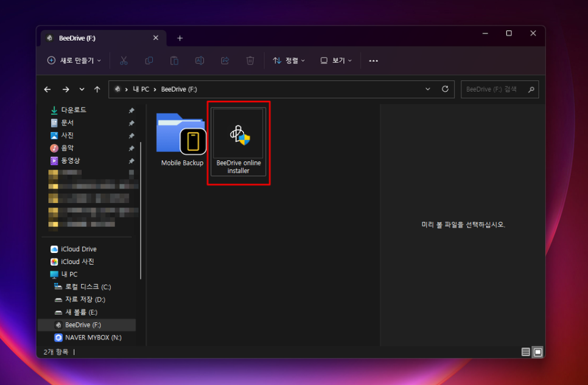The image size is (588, 385).
Task: Switch to details list view icon
Action: 526,352
